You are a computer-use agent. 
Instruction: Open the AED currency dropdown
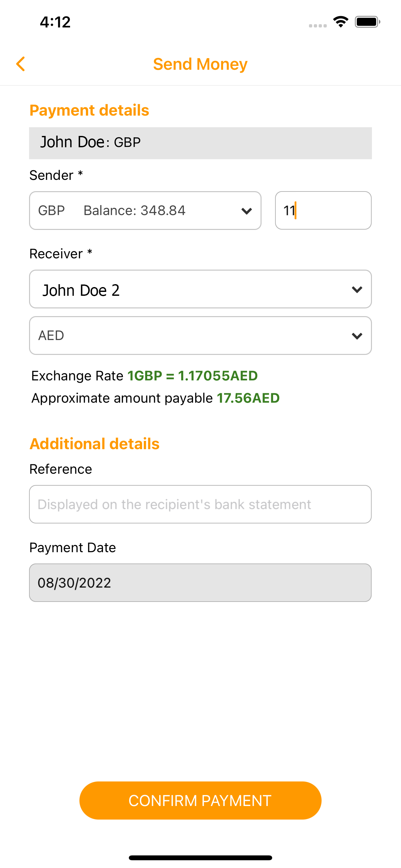pyautogui.click(x=189, y=336)
